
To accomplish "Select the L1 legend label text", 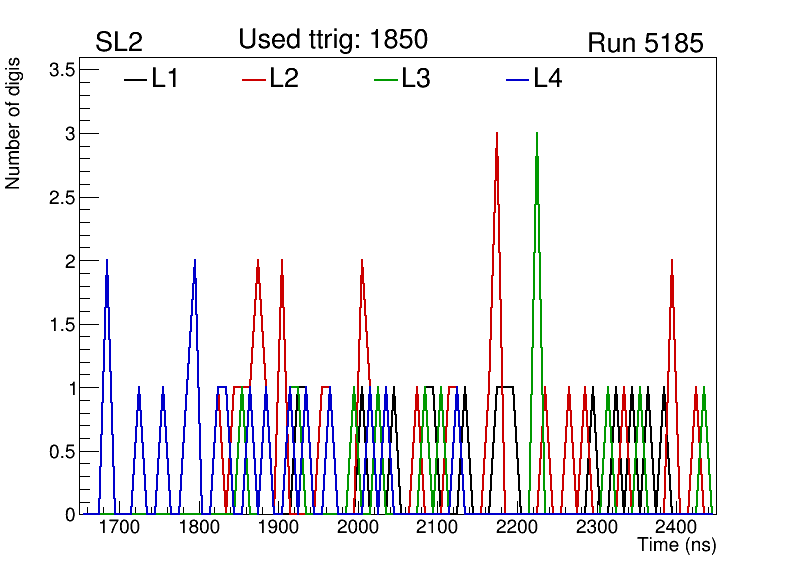I will (x=165, y=79).
